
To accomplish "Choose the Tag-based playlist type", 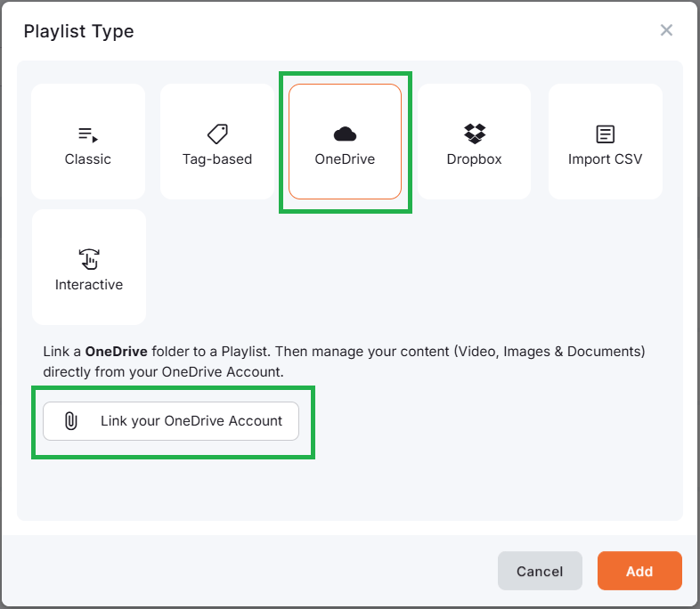I will click(217, 142).
